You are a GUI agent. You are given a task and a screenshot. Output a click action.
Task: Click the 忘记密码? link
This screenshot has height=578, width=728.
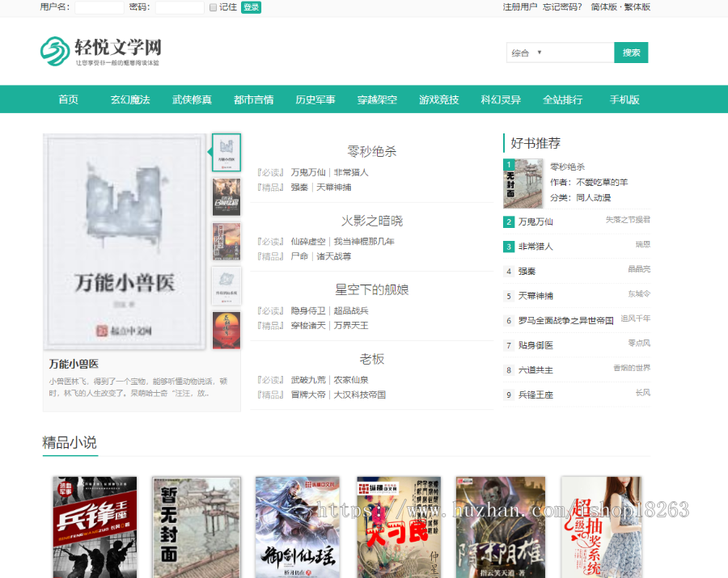[562, 7]
